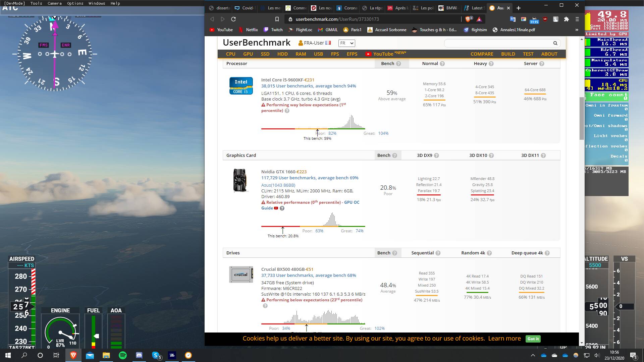Open the Extensions puzzle piece icon

point(567,19)
